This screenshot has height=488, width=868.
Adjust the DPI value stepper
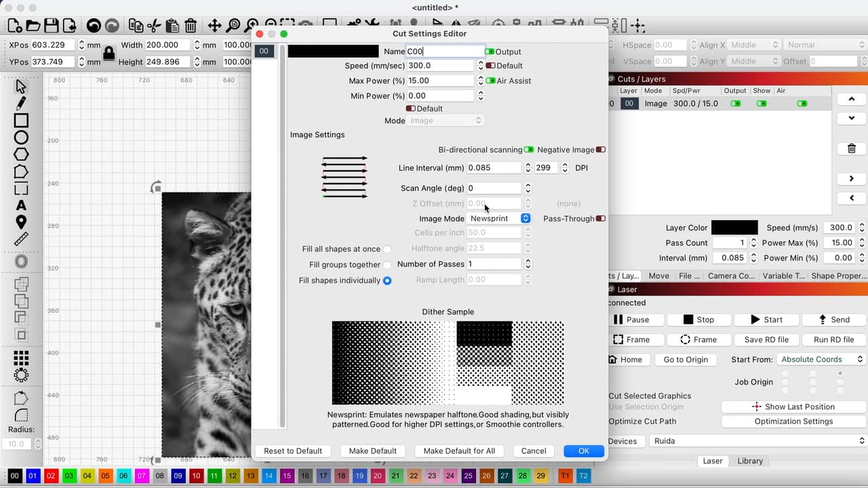click(x=564, y=167)
